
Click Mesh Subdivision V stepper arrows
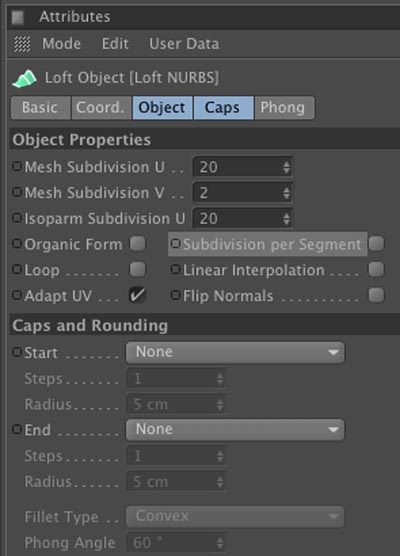(287, 193)
